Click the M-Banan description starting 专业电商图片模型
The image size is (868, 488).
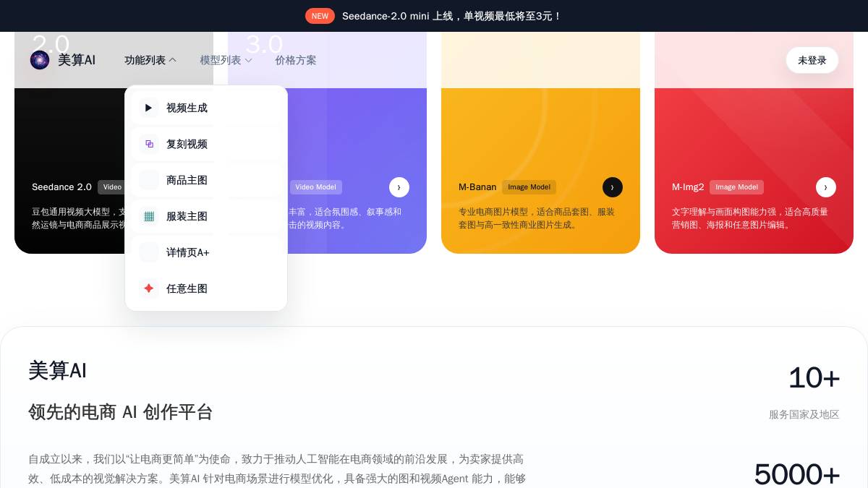pyautogui.click(x=537, y=218)
